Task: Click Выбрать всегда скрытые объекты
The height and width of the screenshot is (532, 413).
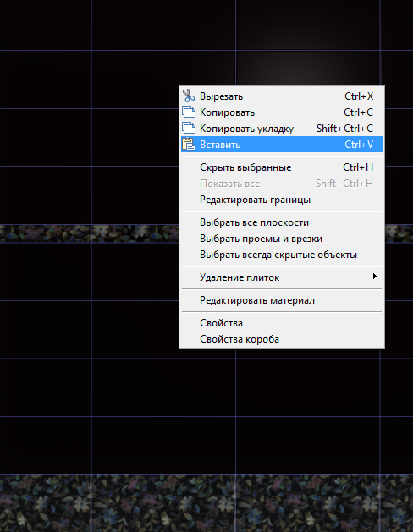Action: [282, 255]
